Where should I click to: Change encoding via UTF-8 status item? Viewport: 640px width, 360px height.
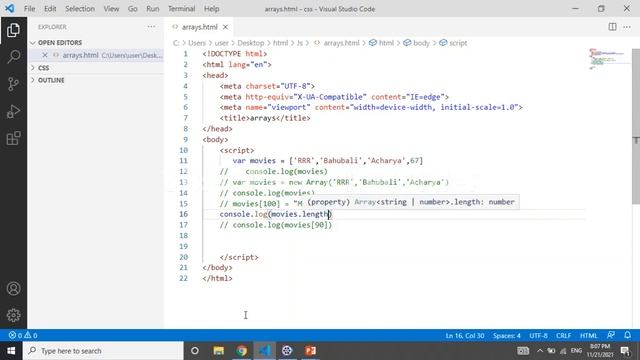tap(538, 336)
